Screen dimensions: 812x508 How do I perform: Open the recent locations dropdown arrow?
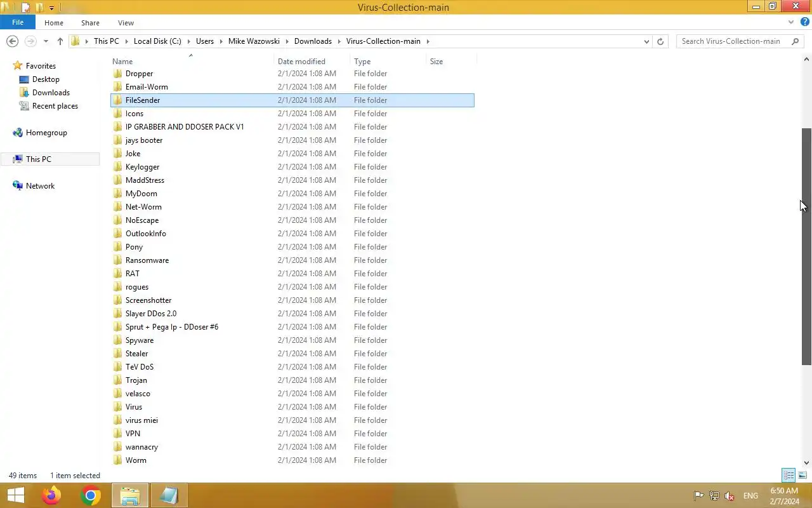pos(46,41)
